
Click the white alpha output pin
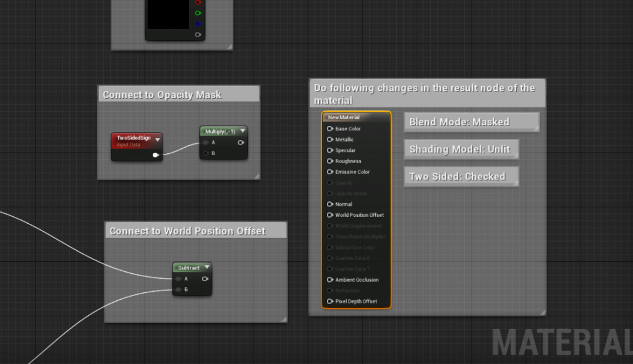198,35
